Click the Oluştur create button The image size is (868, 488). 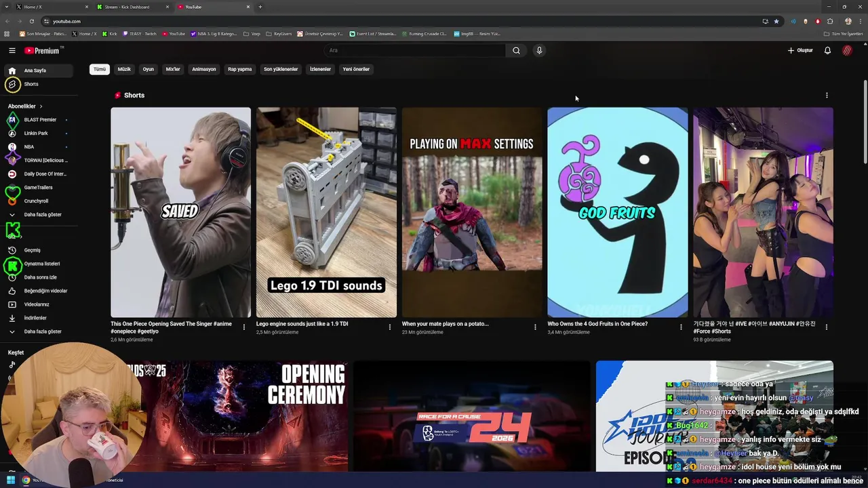[x=800, y=50]
